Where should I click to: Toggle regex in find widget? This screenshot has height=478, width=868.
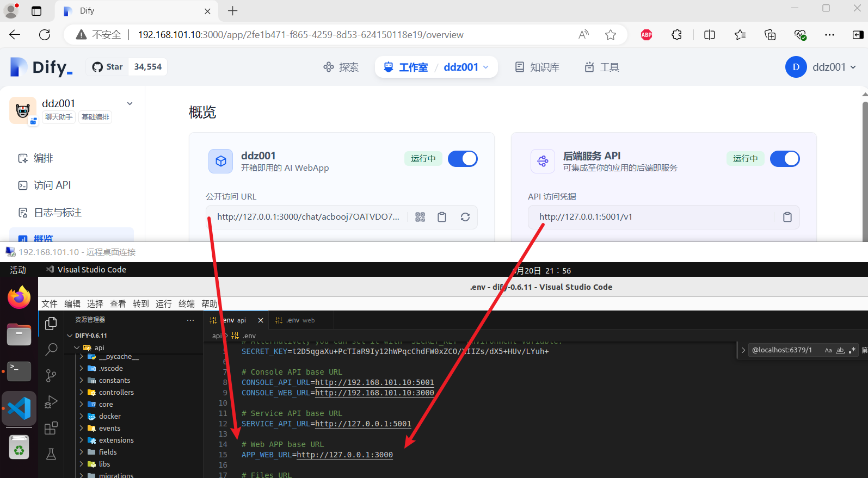coord(852,350)
